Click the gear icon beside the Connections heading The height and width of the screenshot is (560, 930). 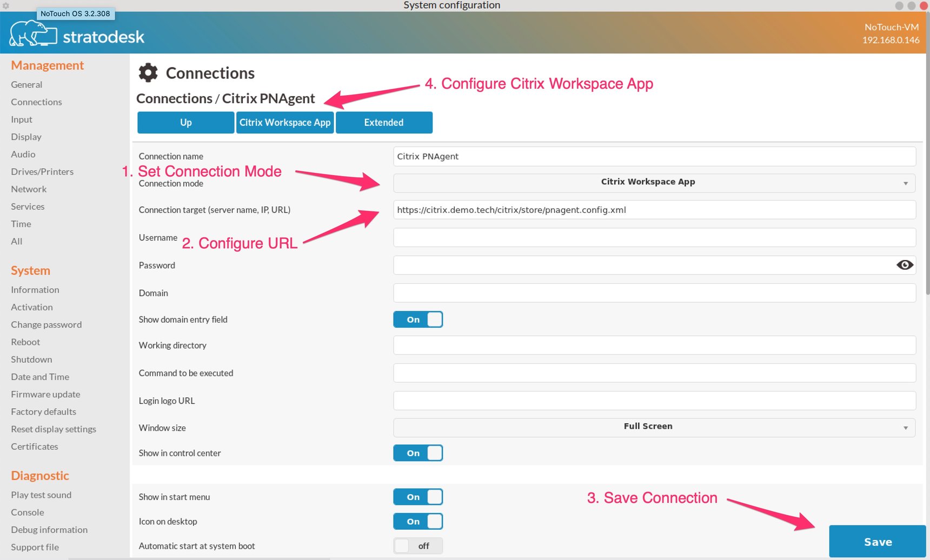coord(148,72)
